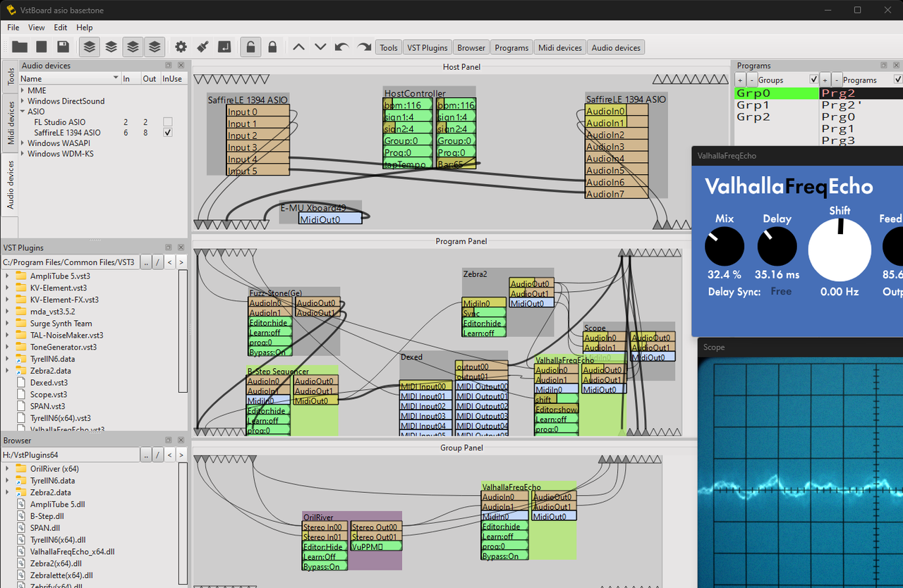The image size is (903, 588).
Task: Turn the Mix knob in ValhallaFreqEcho
Action: (724, 248)
